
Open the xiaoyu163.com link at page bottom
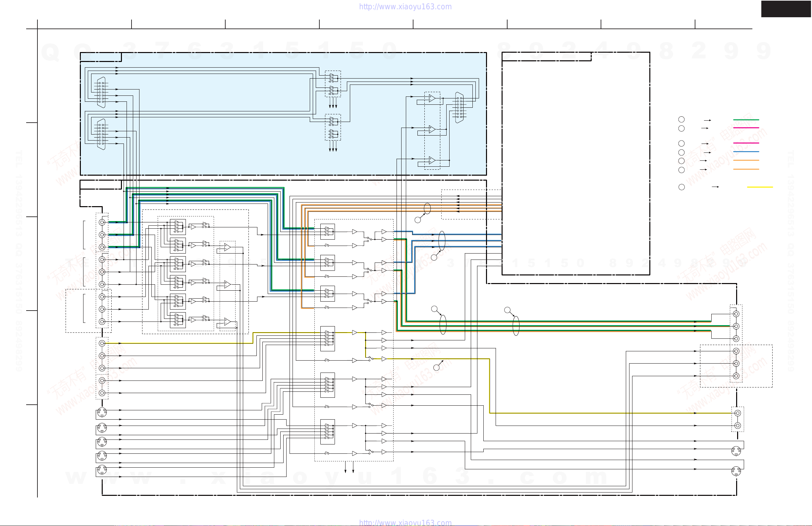coord(405,522)
